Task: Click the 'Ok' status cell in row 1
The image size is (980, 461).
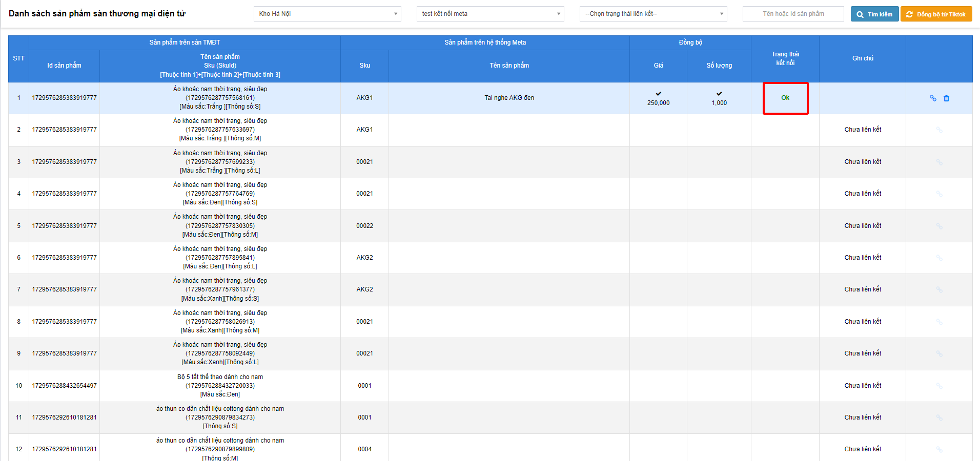Action: pos(785,98)
